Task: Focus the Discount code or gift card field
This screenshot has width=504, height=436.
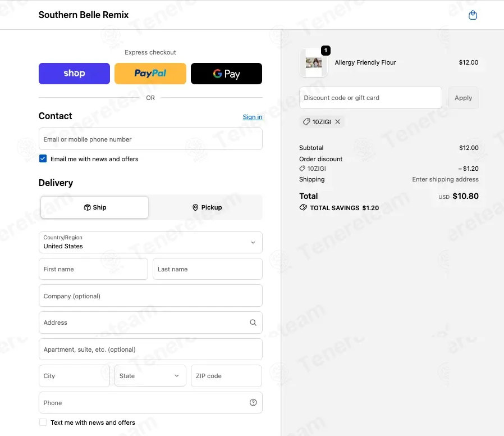Action: [370, 98]
